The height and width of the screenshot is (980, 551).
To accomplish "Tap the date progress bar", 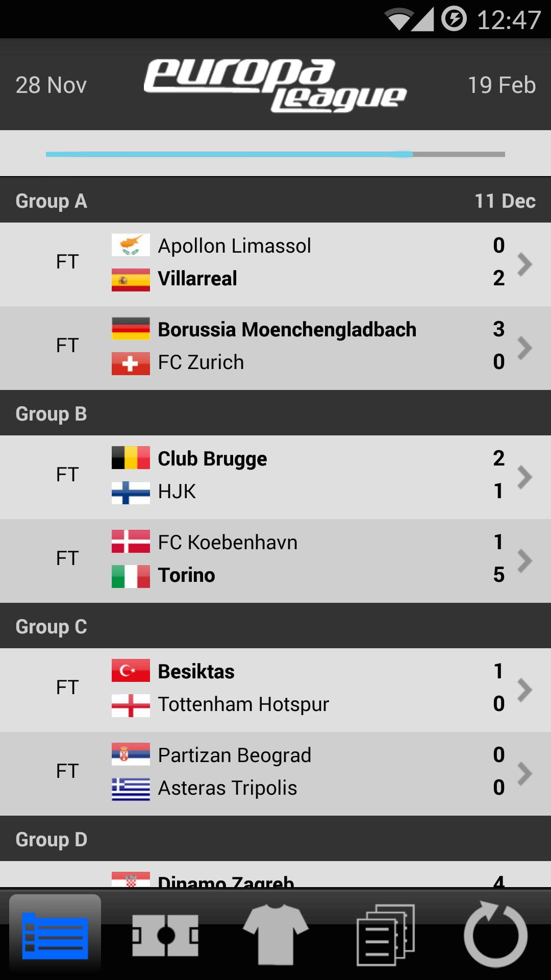I will [275, 153].
